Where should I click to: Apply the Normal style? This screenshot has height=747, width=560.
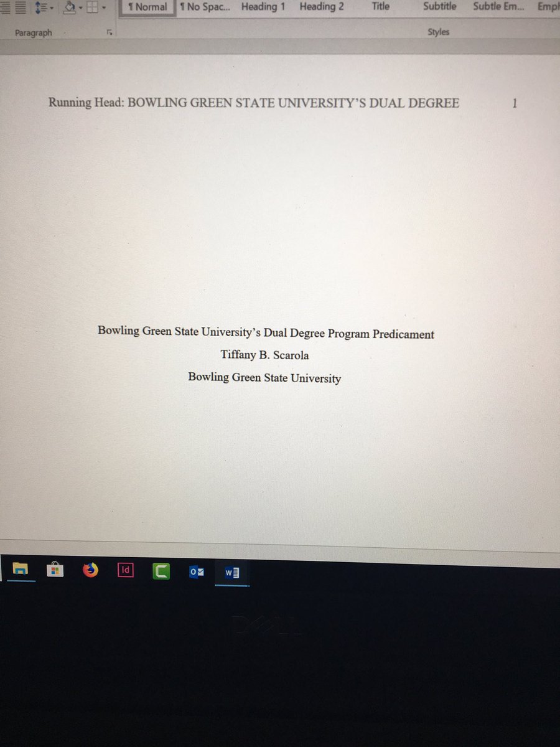[x=147, y=7]
